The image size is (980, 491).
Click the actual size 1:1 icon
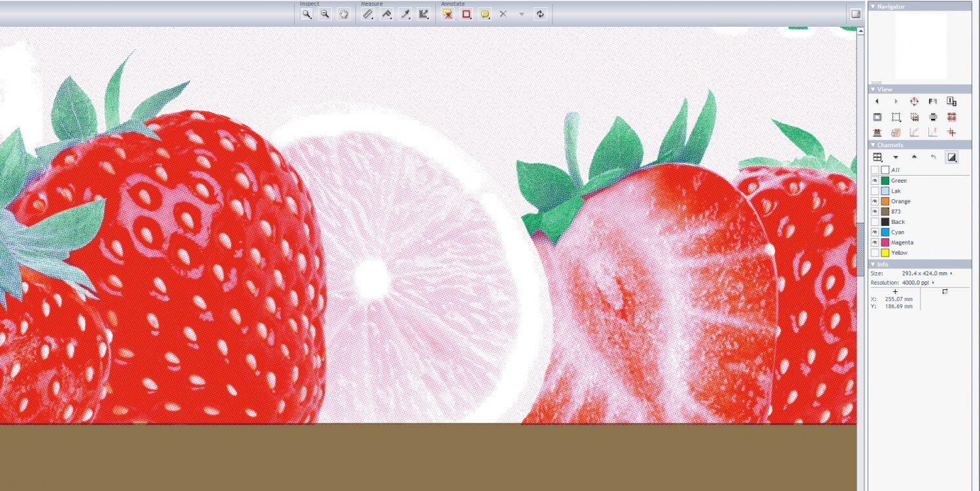pos(951,102)
